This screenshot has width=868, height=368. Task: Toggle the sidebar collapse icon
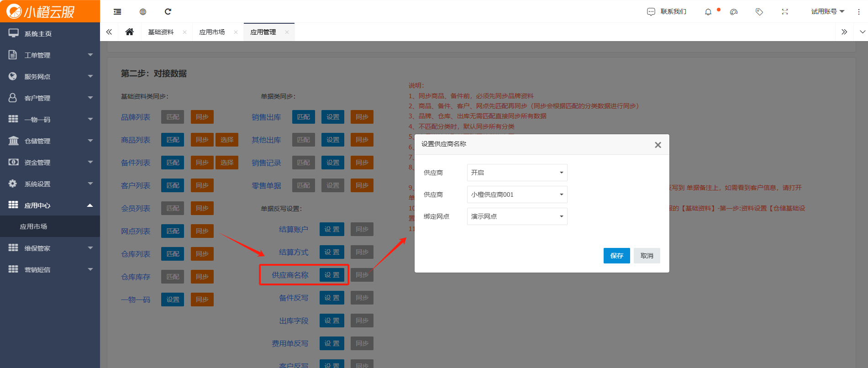pyautogui.click(x=117, y=11)
